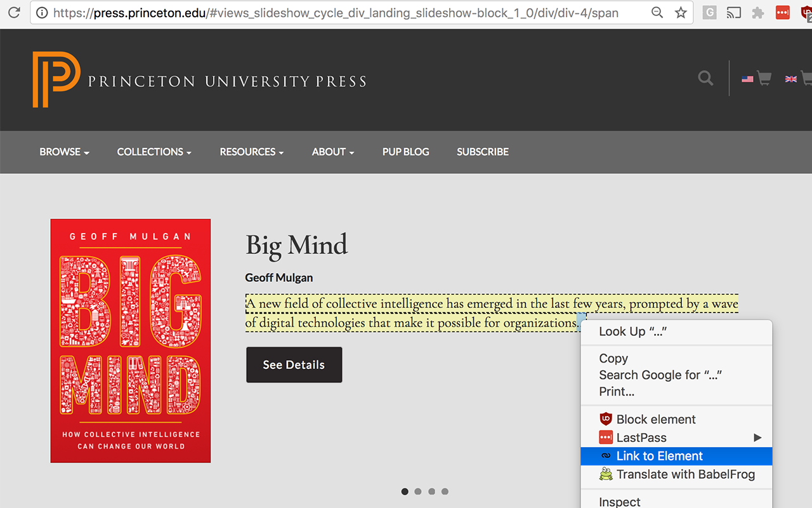The image size is (812, 508).
Task: Choose Copy from the context menu
Action: (676, 358)
